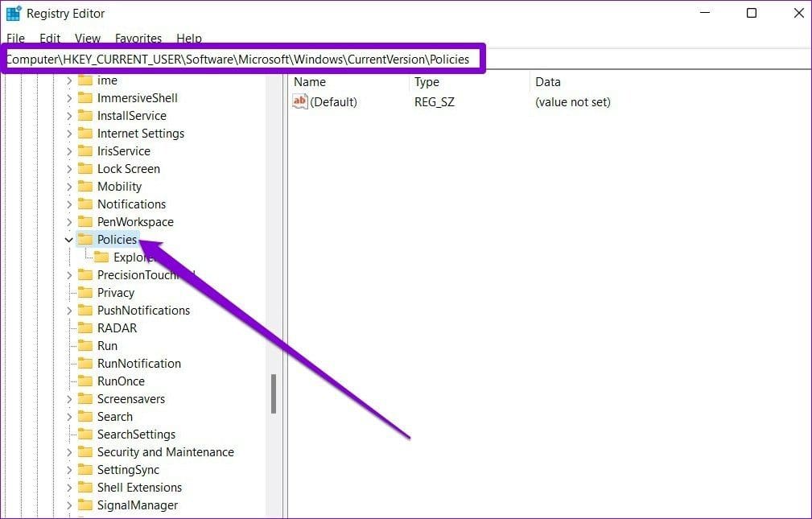The height and width of the screenshot is (519, 812).
Task: Expand the Mobility key
Action: pyautogui.click(x=69, y=187)
